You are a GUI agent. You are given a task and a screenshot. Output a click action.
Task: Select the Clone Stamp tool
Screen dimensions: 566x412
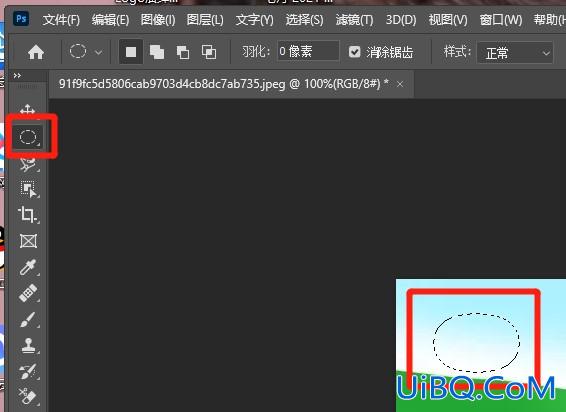point(28,345)
